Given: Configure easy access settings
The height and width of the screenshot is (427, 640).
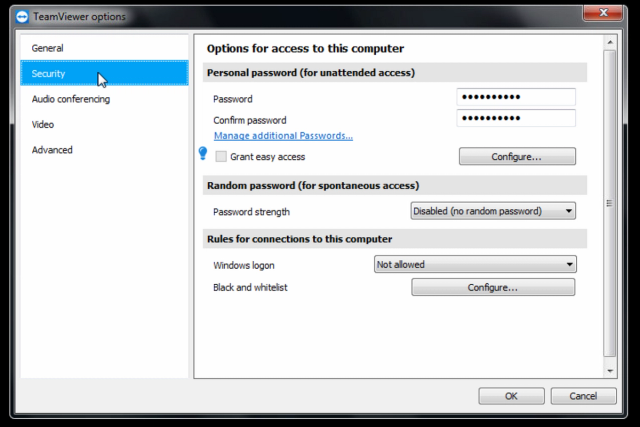Looking at the screenshot, I should pyautogui.click(x=517, y=157).
